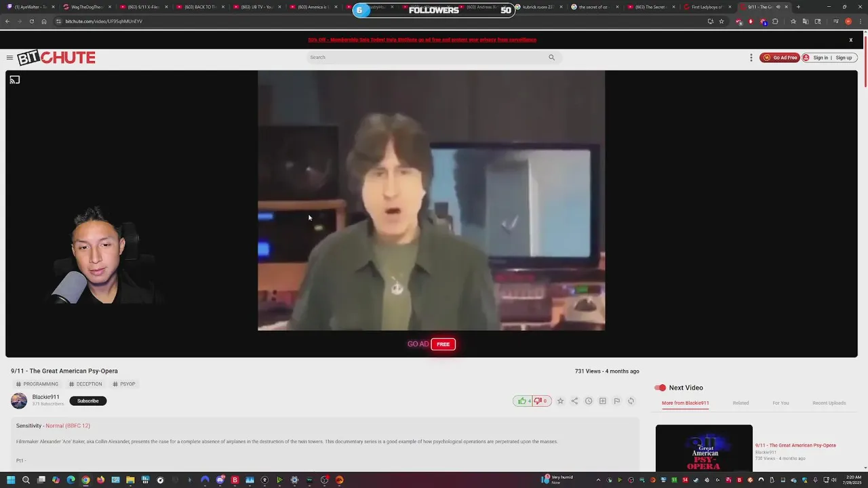Open the BitChute hamburger menu
This screenshot has height=488, width=868.
click(x=9, y=58)
